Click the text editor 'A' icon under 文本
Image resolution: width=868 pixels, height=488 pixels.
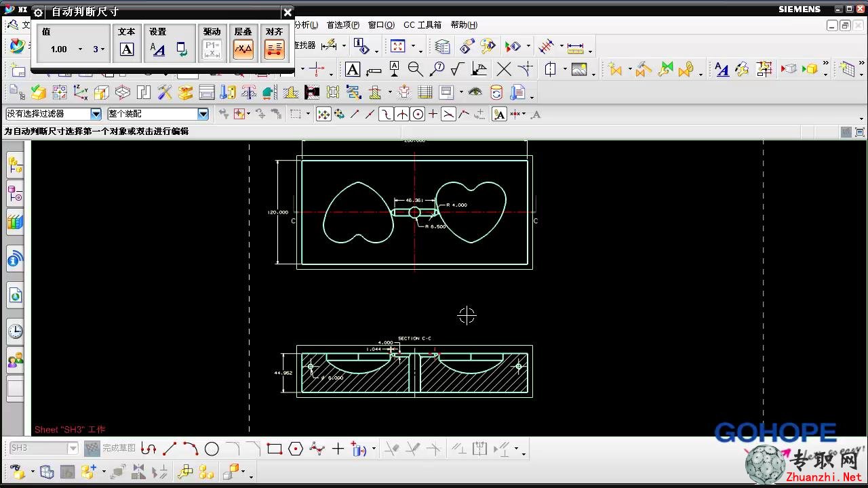(127, 49)
